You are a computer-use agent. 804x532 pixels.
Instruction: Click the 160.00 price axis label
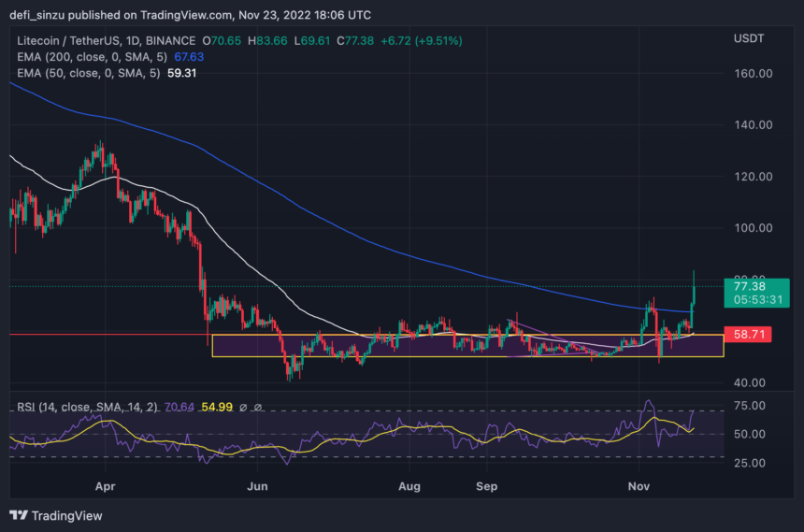point(752,74)
